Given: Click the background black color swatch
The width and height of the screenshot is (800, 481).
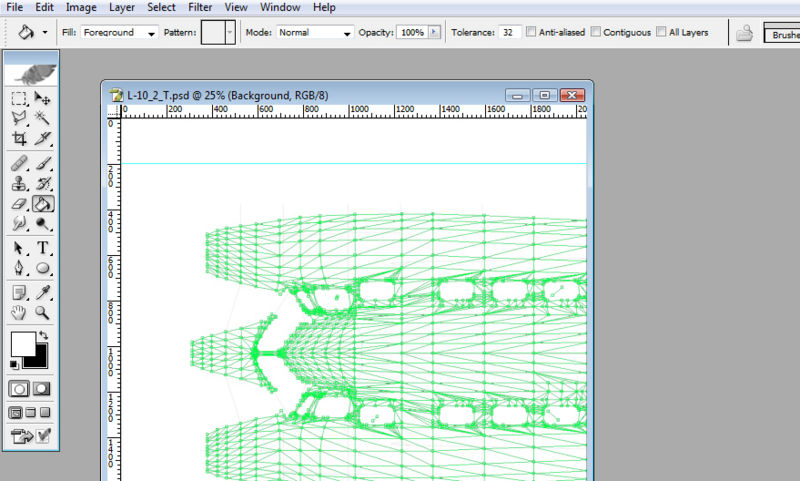Looking at the screenshot, I should coord(41,360).
